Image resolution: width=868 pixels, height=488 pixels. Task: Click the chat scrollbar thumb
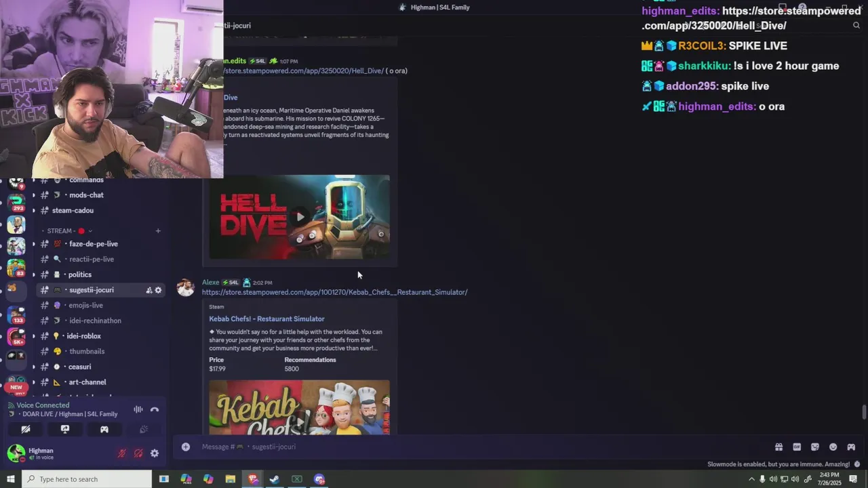point(863,412)
